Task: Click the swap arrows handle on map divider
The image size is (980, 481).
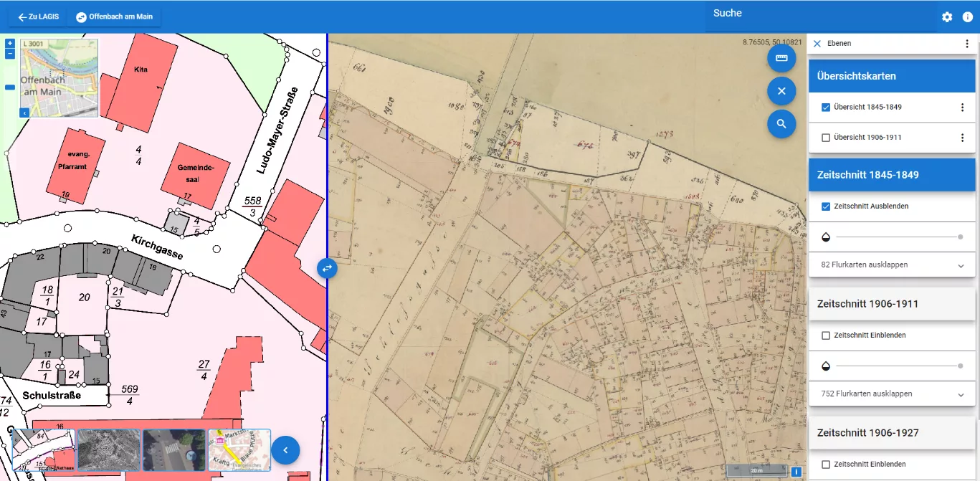Action: (327, 268)
